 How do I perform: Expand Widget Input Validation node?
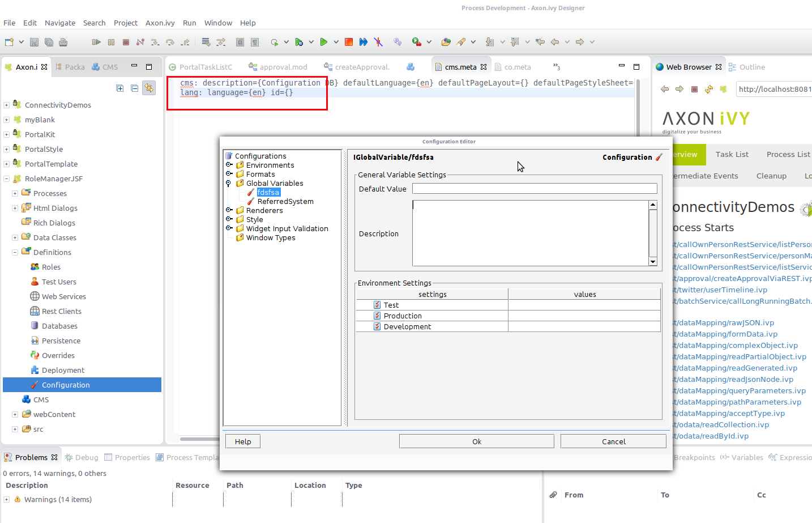pos(229,228)
